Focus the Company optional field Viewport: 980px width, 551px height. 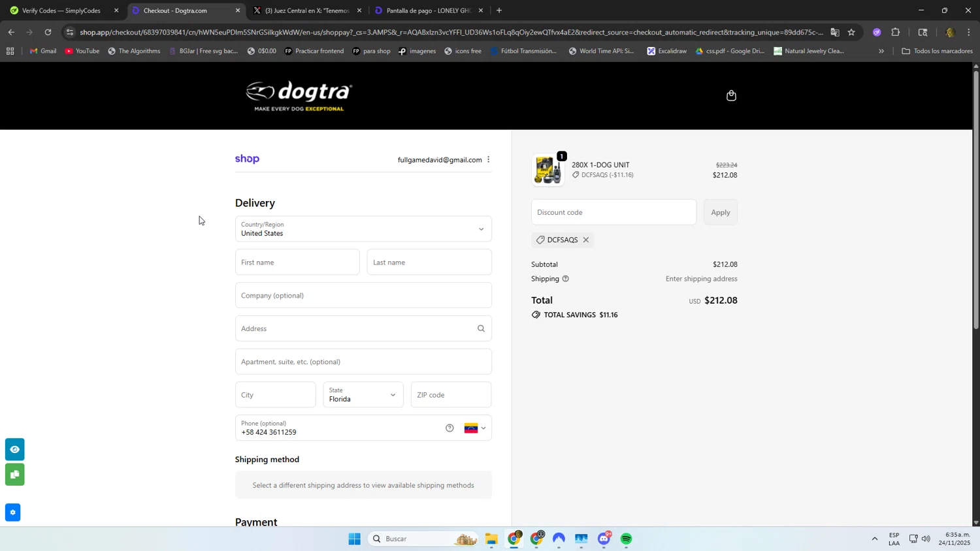point(363,296)
